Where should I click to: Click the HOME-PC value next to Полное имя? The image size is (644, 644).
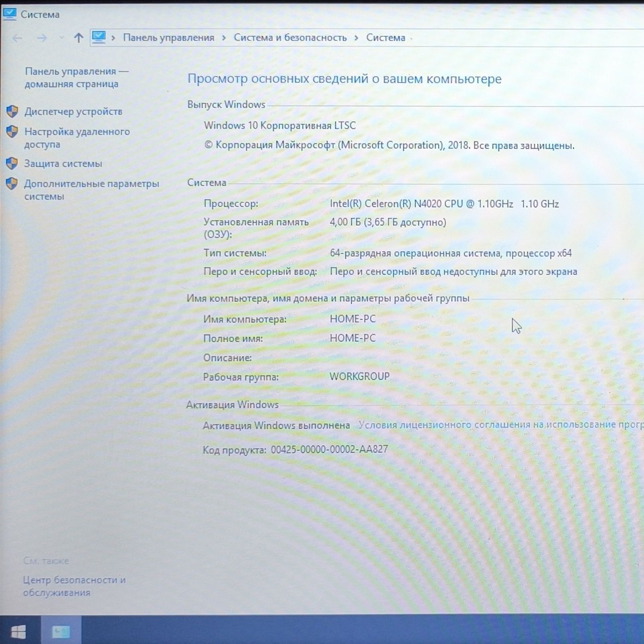(353, 338)
